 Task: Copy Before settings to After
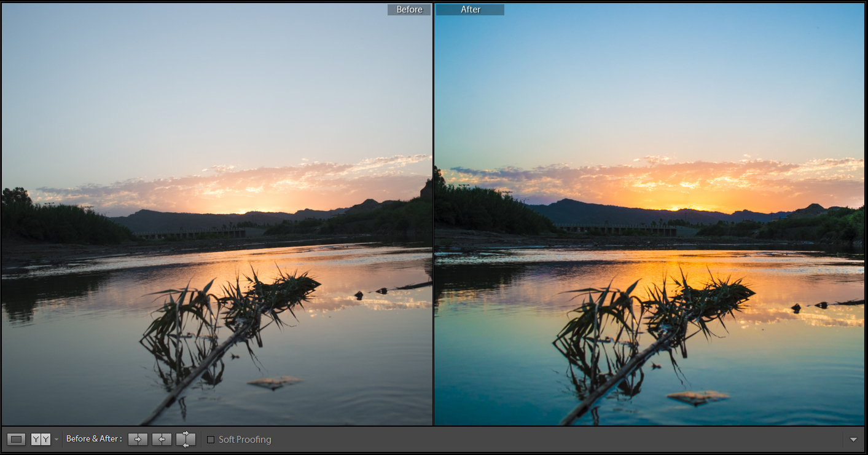point(138,439)
